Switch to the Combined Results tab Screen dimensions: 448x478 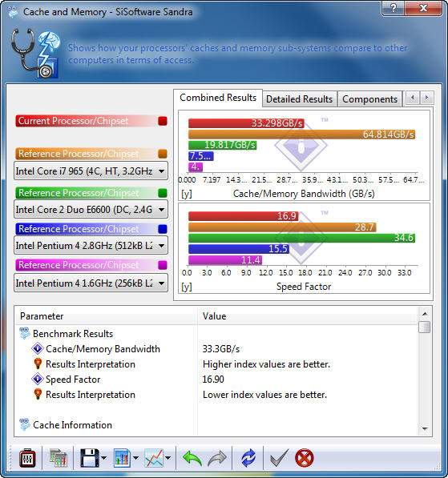pos(218,98)
